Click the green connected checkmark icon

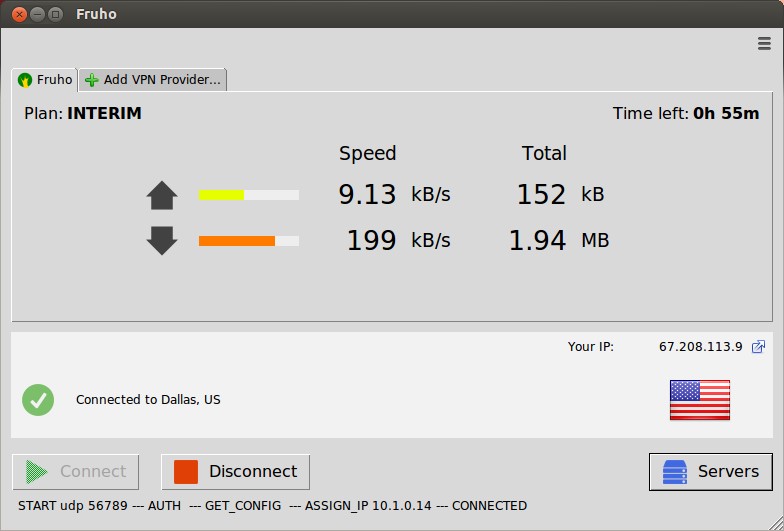[38, 400]
